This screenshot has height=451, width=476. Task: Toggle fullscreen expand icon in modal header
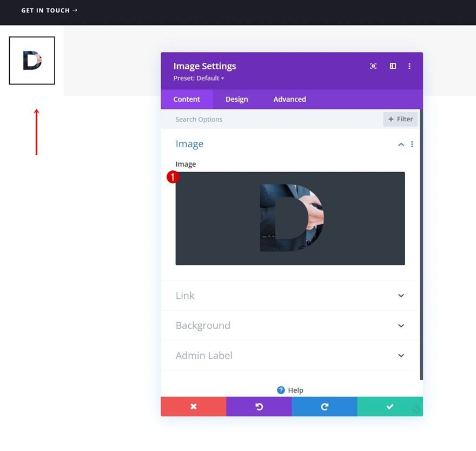pos(373,66)
